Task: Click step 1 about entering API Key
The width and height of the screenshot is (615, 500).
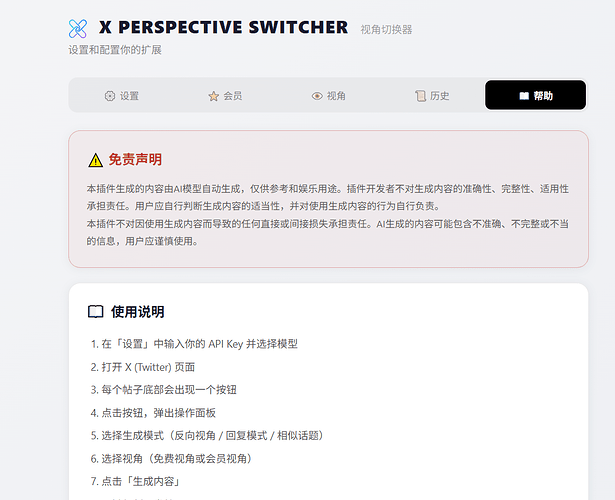Action: 194,344
